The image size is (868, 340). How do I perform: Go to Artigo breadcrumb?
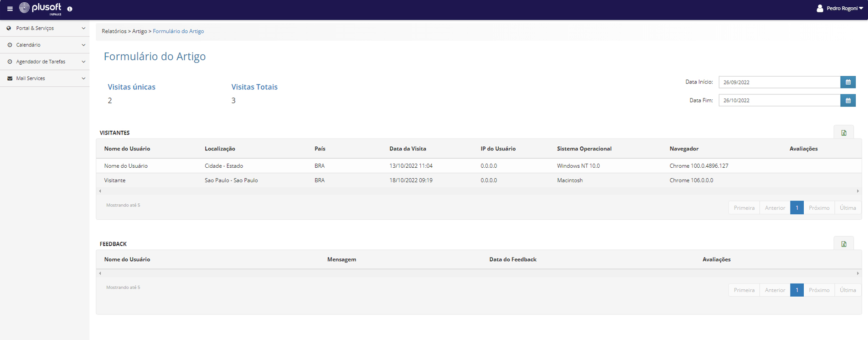[139, 31]
